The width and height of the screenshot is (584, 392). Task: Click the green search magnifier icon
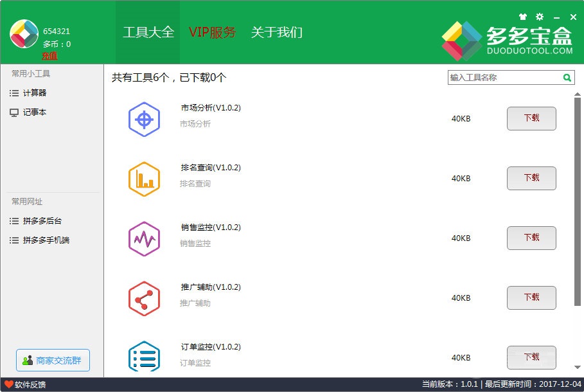pyautogui.click(x=567, y=77)
